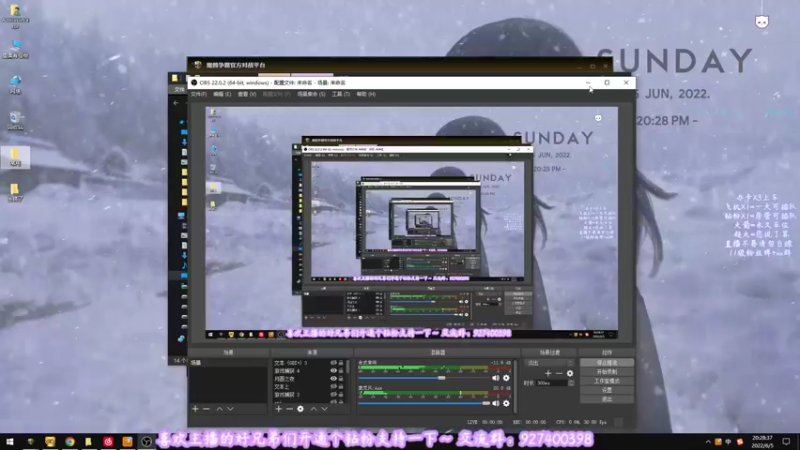Open the Windows Start menu
The image size is (800, 450).
[x=10, y=442]
